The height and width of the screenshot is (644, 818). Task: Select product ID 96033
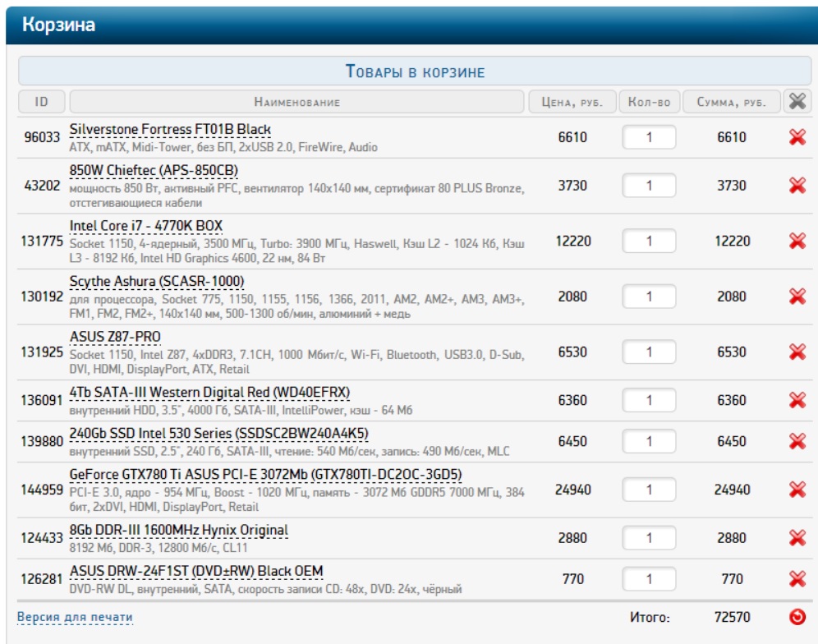pos(42,137)
